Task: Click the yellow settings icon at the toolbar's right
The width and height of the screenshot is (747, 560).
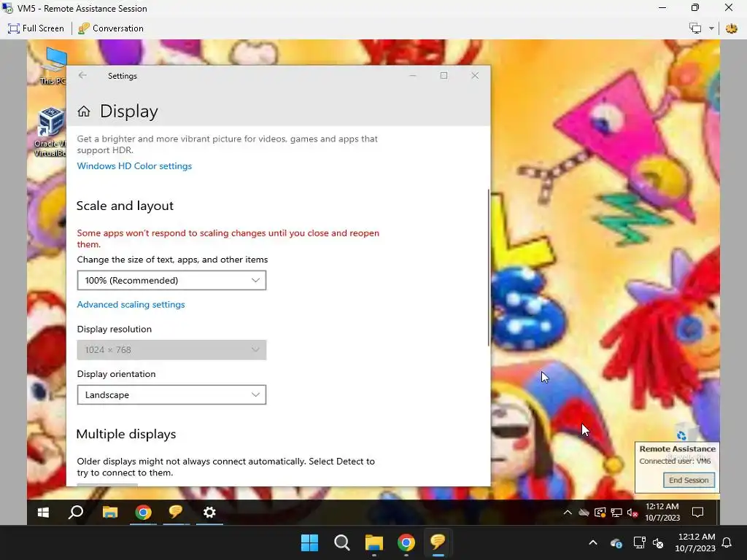Action: pos(731,28)
